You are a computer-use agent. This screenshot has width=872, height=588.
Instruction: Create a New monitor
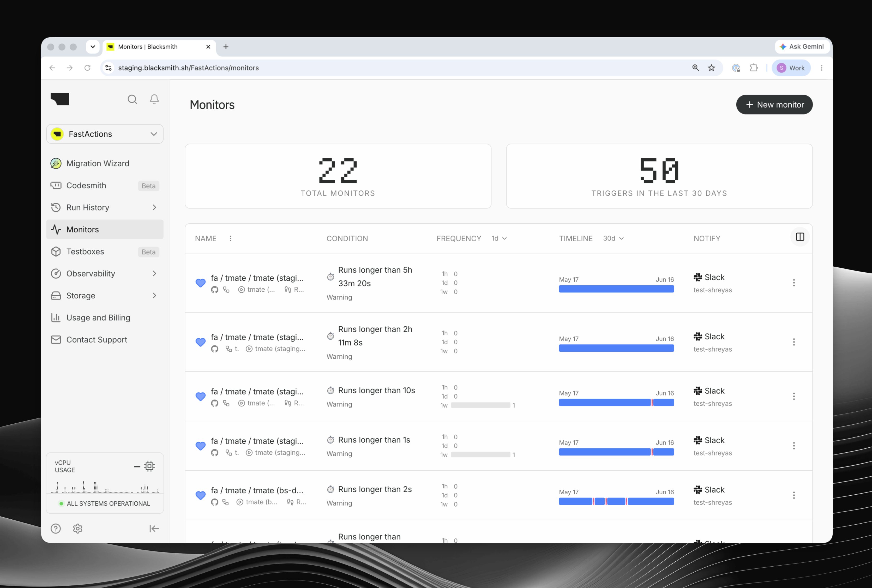pos(774,105)
